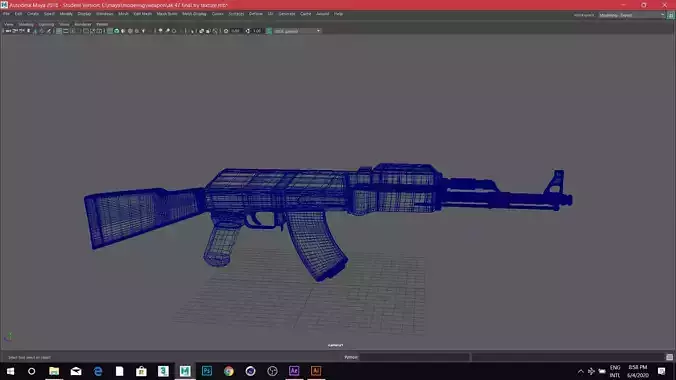Click the help line Select Tool text
676x380 pixels.
click(29, 357)
